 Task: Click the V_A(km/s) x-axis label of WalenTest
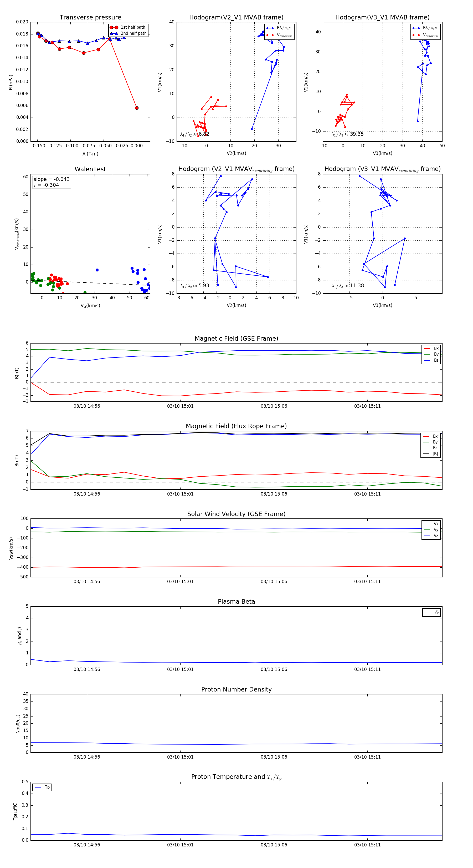tap(90, 306)
